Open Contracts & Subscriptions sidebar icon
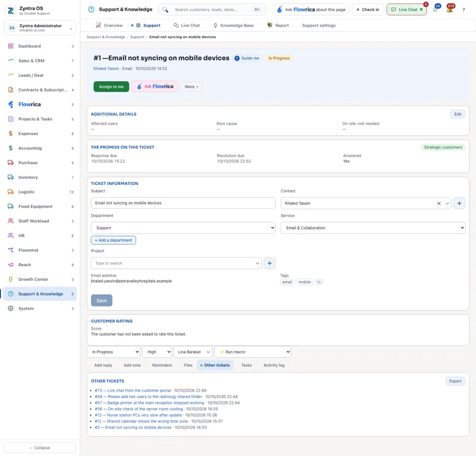 (x=10, y=90)
